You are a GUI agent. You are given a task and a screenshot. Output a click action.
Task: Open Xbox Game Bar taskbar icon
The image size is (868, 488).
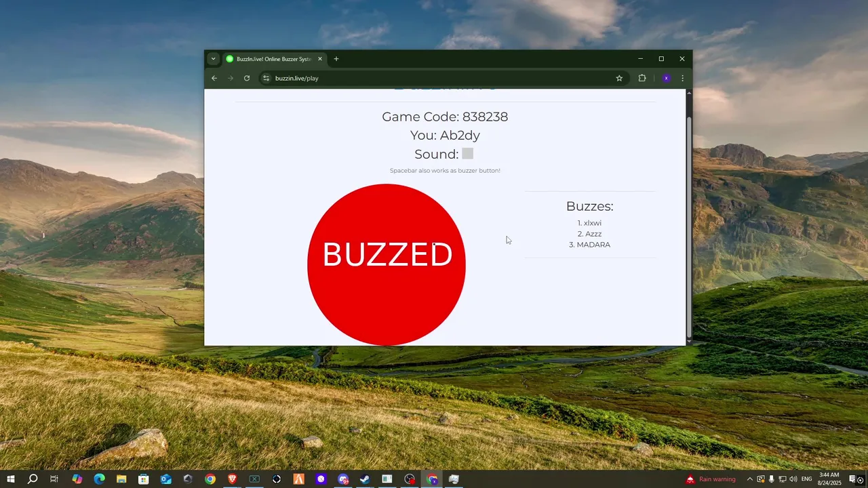(254, 479)
